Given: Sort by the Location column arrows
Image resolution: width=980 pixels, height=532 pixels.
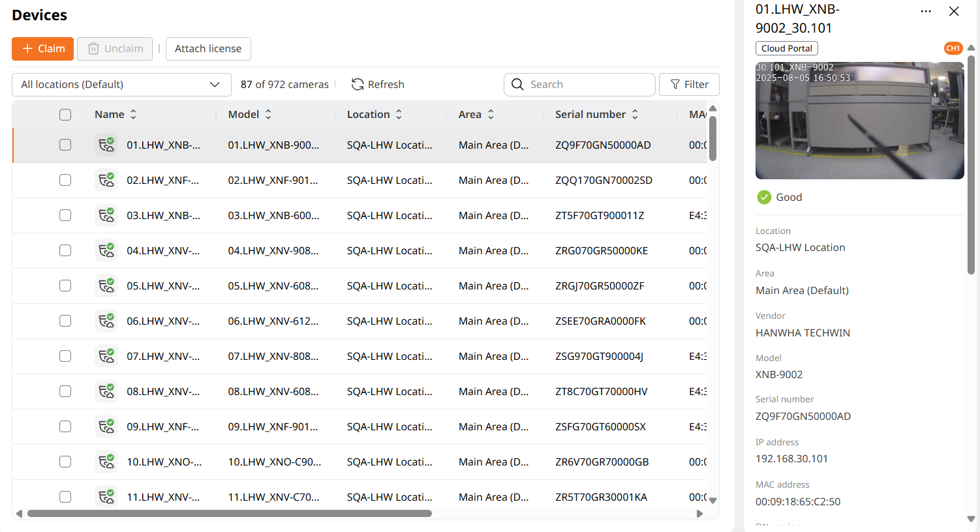Looking at the screenshot, I should point(399,114).
